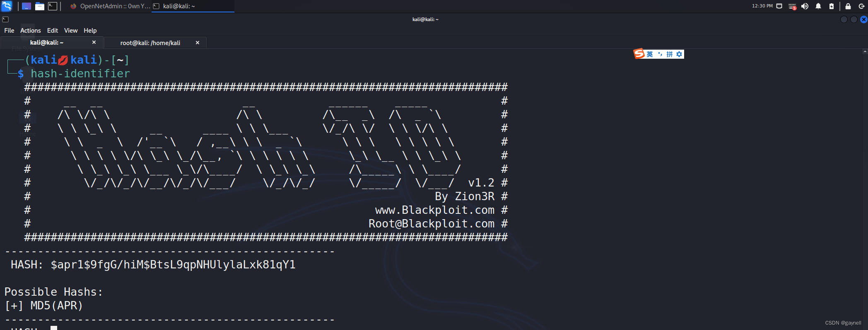This screenshot has height=330, width=868.
Task: Click the scrollbar up arrow in terminal
Action: tap(865, 52)
